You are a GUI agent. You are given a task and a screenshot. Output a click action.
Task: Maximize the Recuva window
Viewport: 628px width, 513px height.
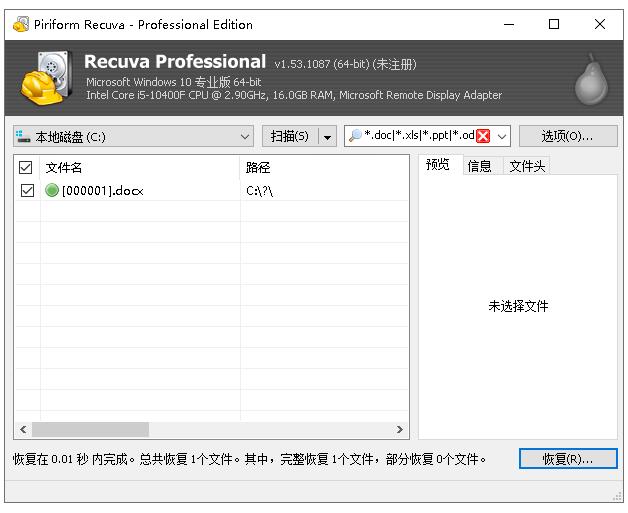554,24
